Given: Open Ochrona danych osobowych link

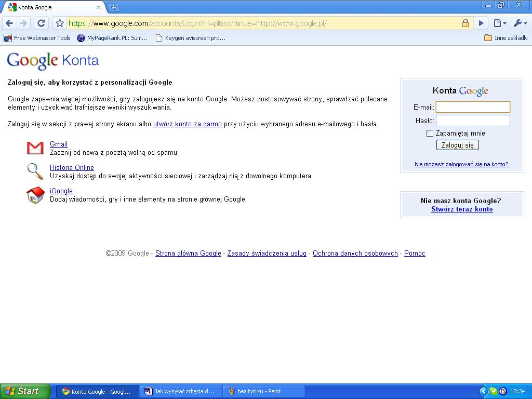Looking at the screenshot, I should tap(355, 254).
